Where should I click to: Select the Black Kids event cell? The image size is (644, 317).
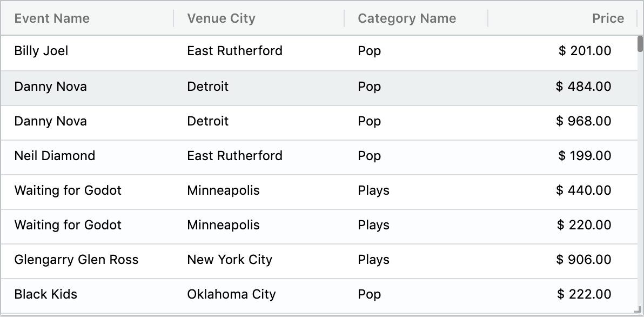[x=45, y=294]
